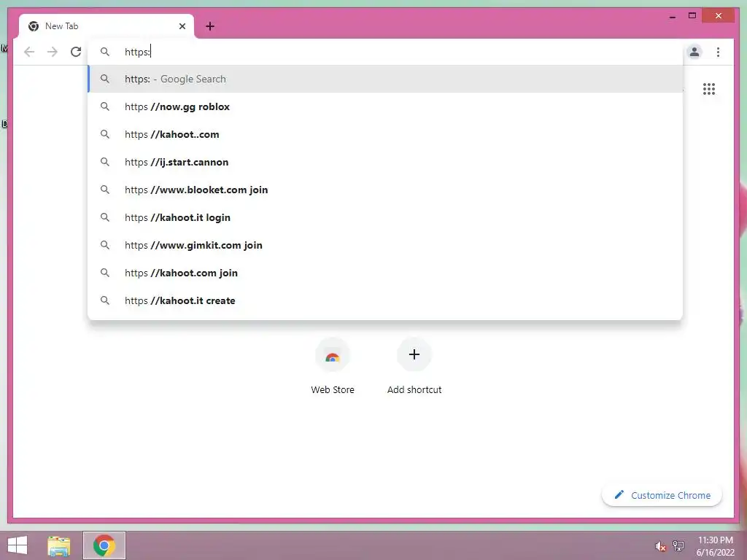Click in the address bar containing https:
Viewport: 747px width, 560px height.
(x=385, y=52)
